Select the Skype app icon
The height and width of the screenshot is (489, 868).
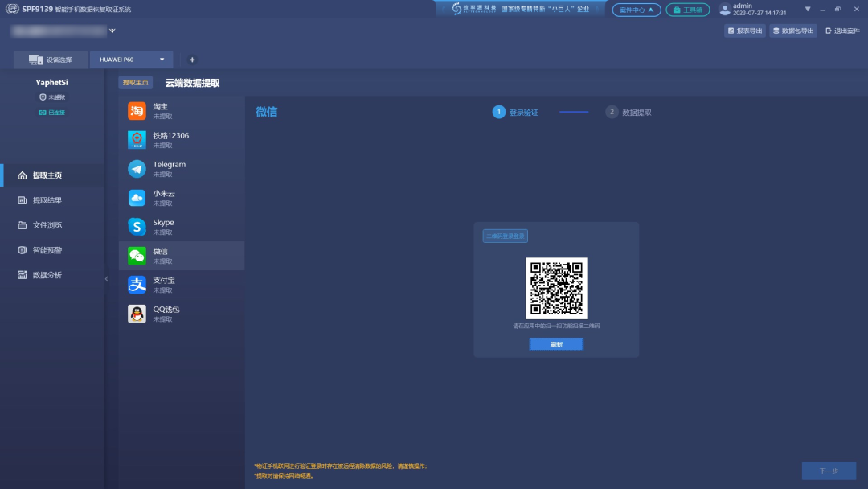pyautogui.click(x=137, y=227)
